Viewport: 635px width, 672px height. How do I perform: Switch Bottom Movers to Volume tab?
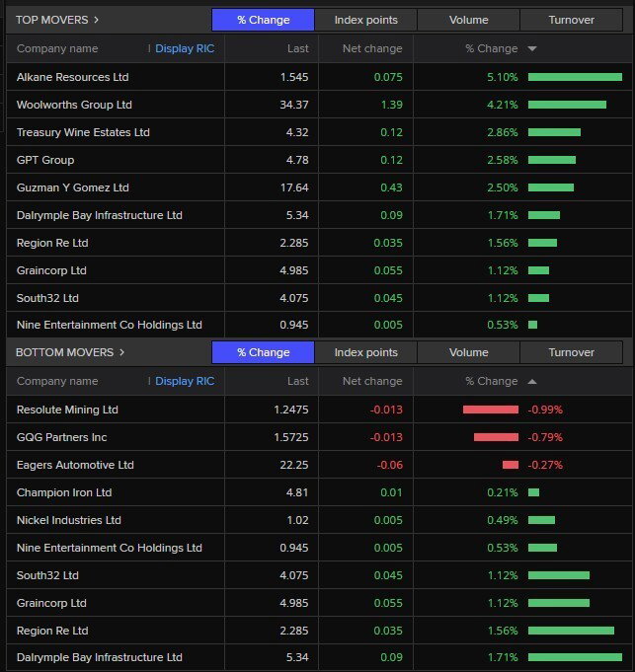(469, 352)
